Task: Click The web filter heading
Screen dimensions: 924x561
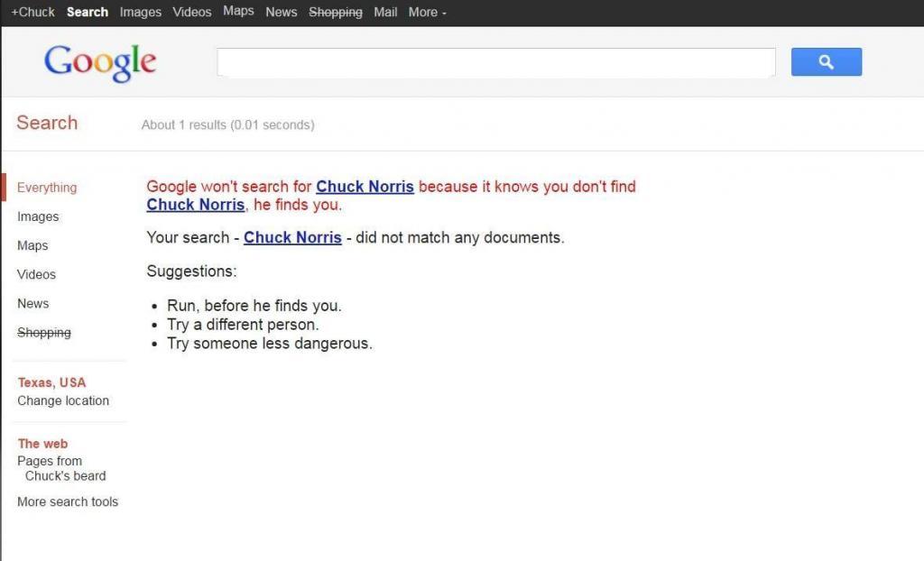Action: click(42, 444)
